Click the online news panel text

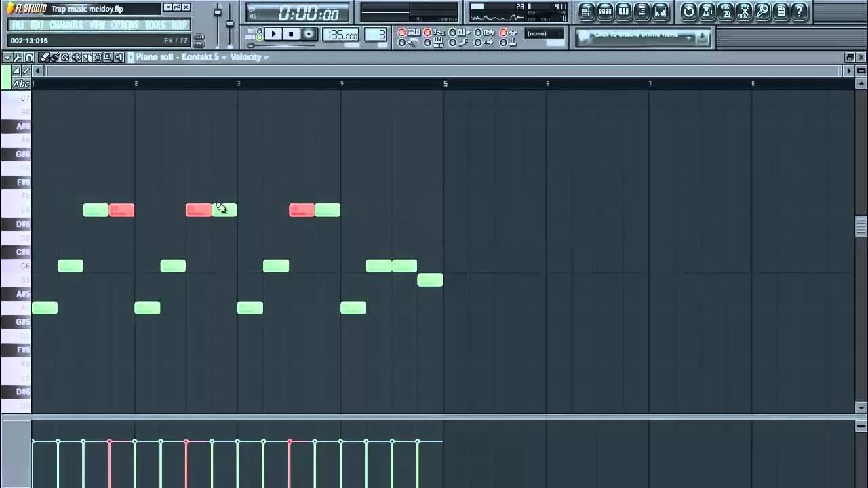click(x=635, y=35)
